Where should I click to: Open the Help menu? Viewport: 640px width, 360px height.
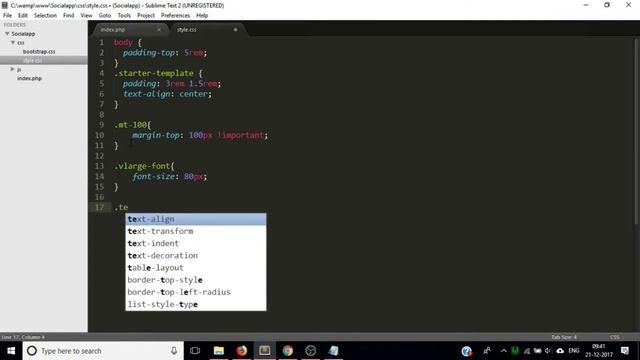(202, 16)
